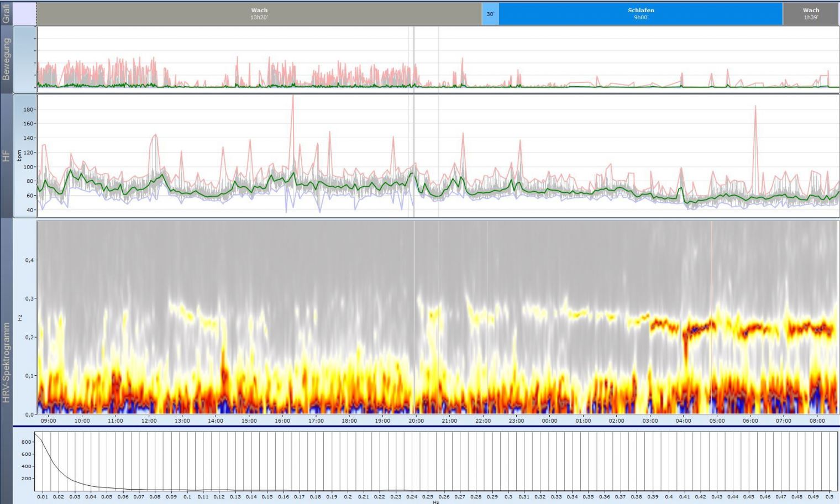Select the HF panel side label

pyautogui.click(x=7, y=156)
